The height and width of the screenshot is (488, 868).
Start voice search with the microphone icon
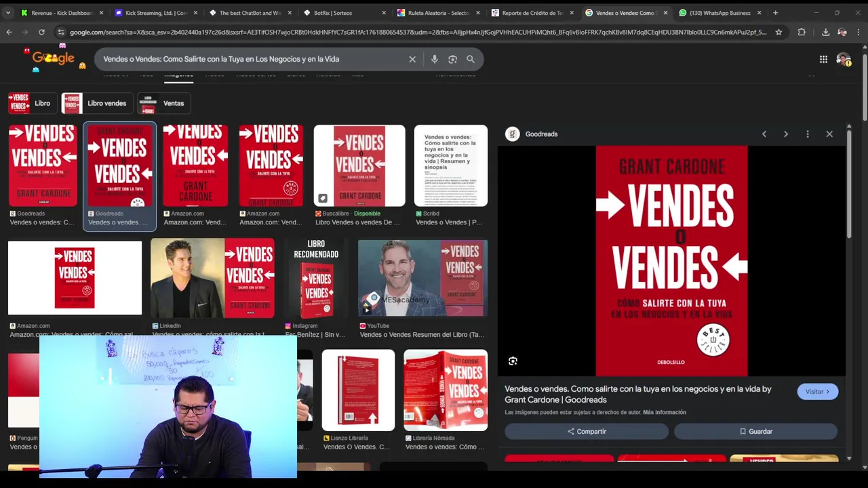435,59
